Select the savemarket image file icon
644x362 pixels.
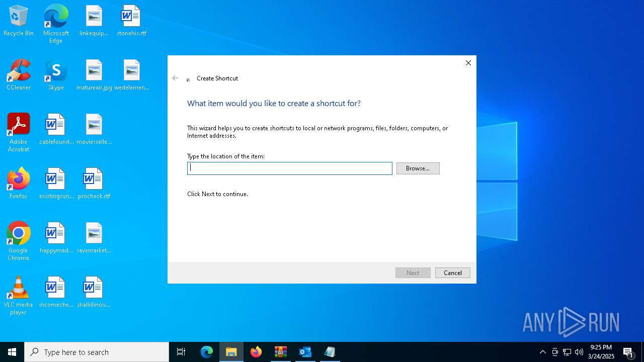click(94, 238)
